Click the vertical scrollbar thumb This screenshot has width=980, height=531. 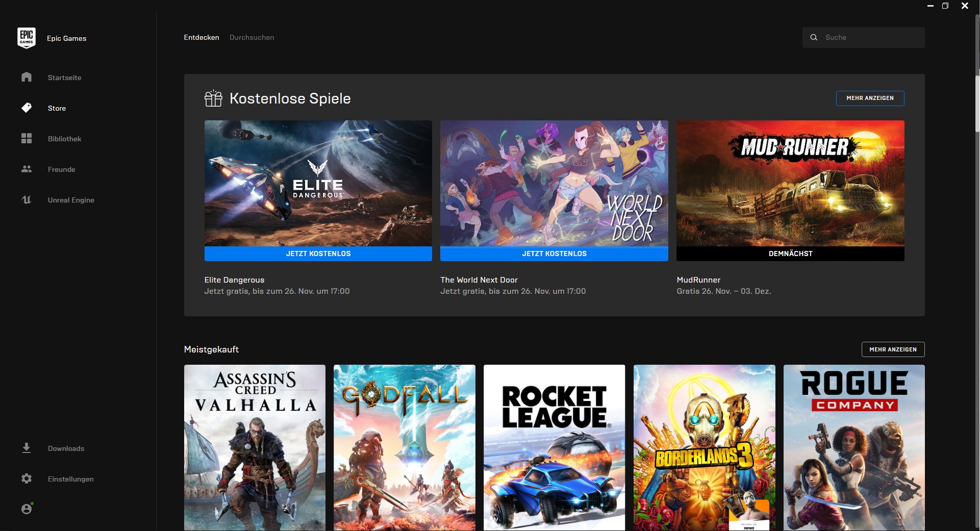coord(977,105)
